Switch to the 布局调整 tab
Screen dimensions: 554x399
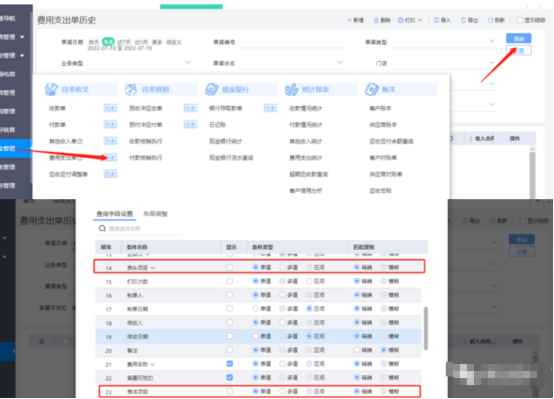point(155,214)
